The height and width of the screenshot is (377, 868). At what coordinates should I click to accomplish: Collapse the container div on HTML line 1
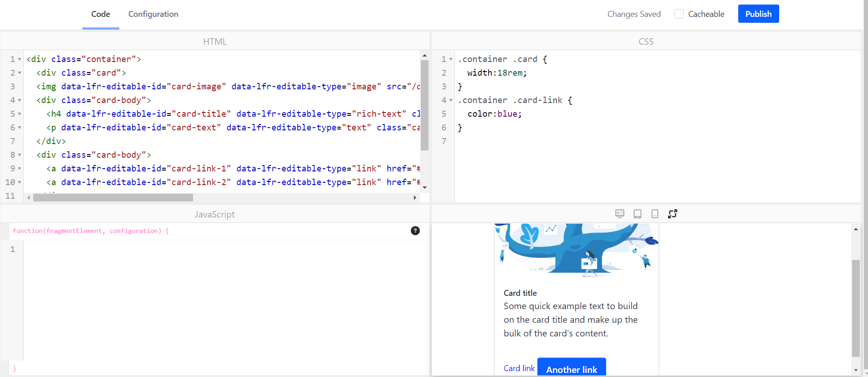20,59
